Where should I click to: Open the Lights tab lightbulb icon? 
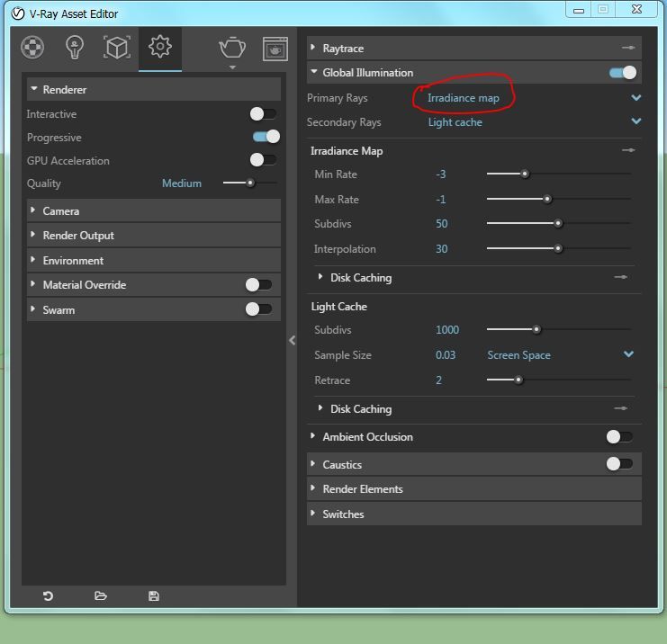click(x=75, y=47)
